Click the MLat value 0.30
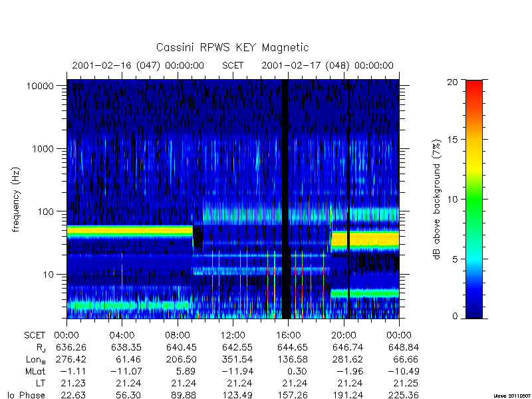 point(297,371)
